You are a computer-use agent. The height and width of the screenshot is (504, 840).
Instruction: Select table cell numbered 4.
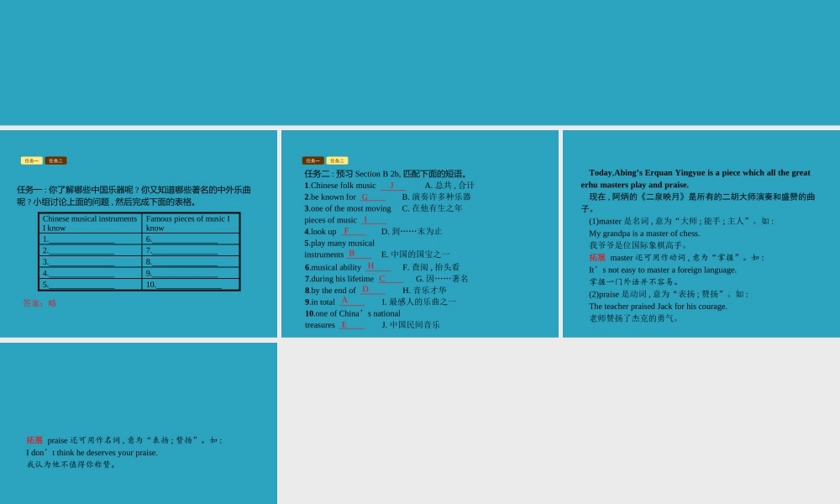tap(90, 273)
